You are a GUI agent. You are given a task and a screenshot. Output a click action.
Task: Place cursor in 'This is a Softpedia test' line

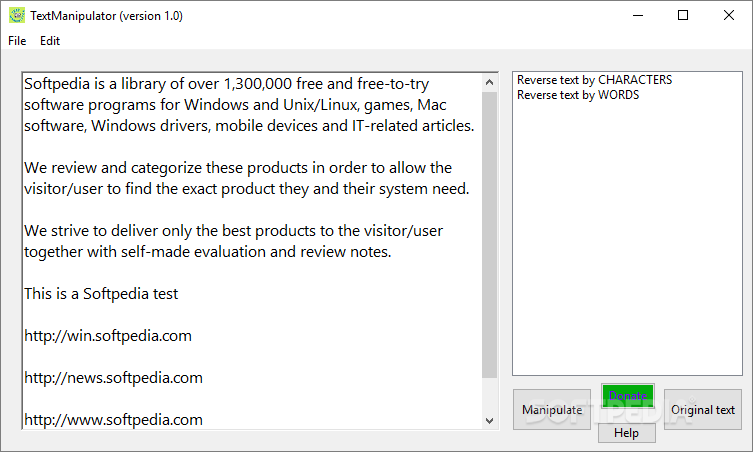coord(101,294)
